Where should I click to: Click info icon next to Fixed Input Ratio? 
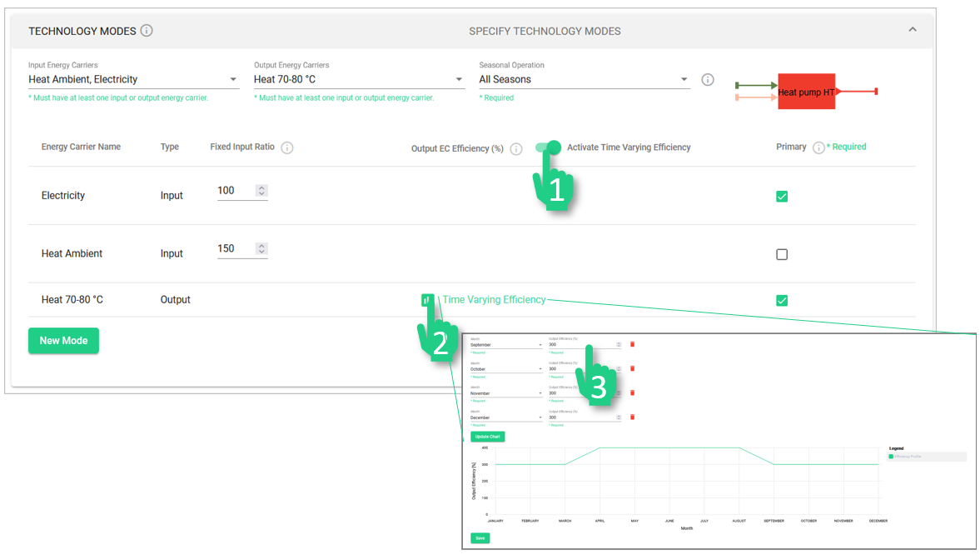(286, 147)
